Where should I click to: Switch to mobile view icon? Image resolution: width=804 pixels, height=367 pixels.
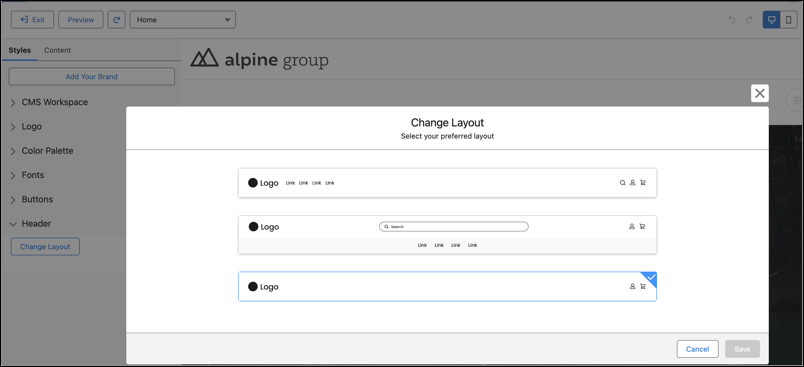pos(789,20)
